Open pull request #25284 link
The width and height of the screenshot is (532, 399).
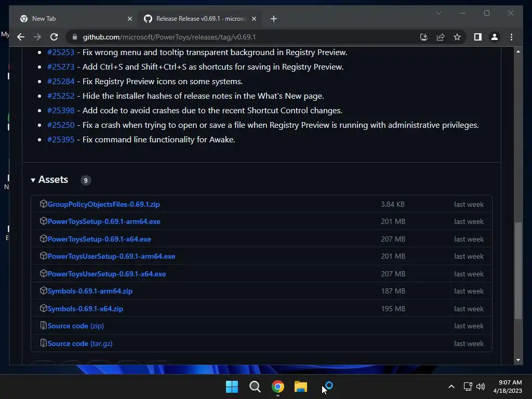[61, 82]
